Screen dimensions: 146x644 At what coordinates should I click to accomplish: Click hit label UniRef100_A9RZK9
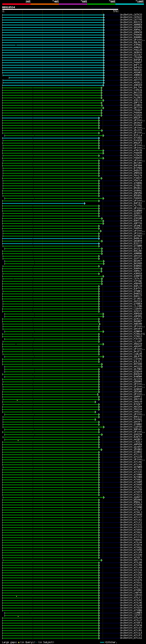point(131,85)
